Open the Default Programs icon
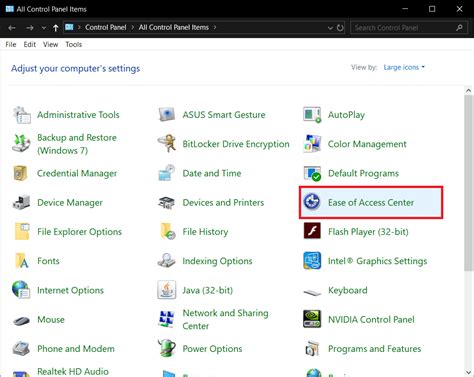 click(x=312, y=173)
